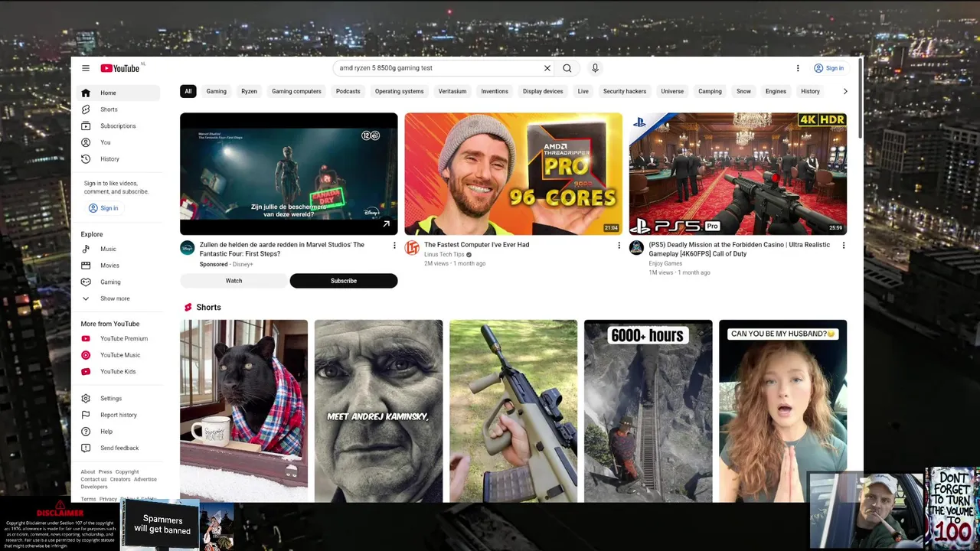Open the hamburger guide menu

click(x=86, y=68)
